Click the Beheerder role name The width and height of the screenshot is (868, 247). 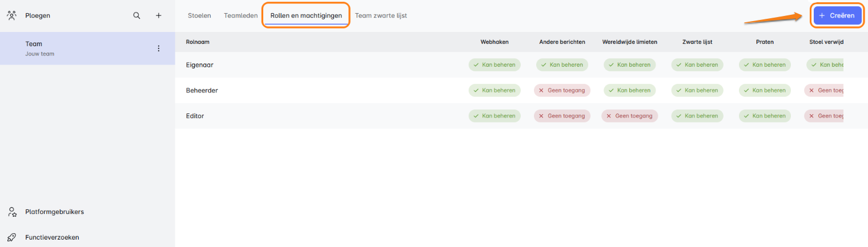(202, 90)
